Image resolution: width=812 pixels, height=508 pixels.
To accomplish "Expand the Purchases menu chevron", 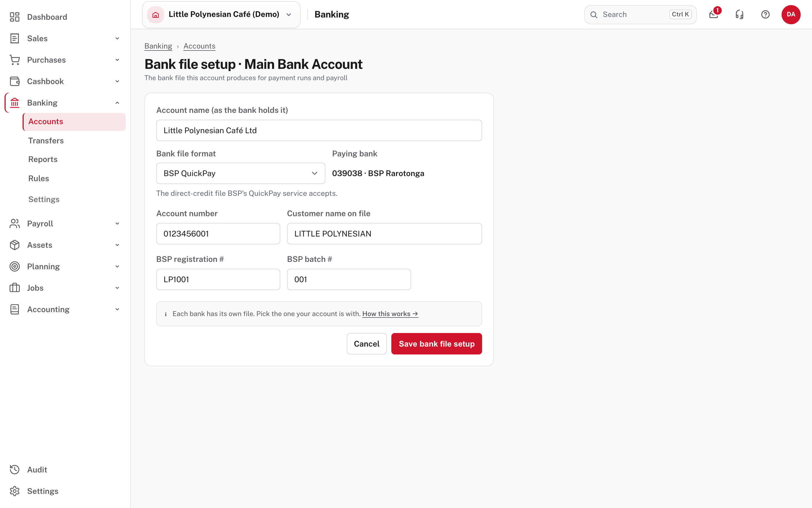I will [x=118, y=60].
